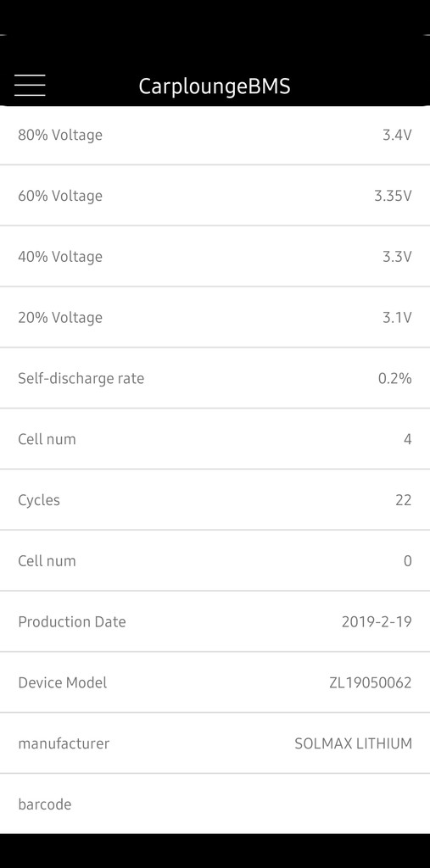Viewport: 430px width, 868px height.
Task: Tap the 3.4V voltage value
Action: 397,135
